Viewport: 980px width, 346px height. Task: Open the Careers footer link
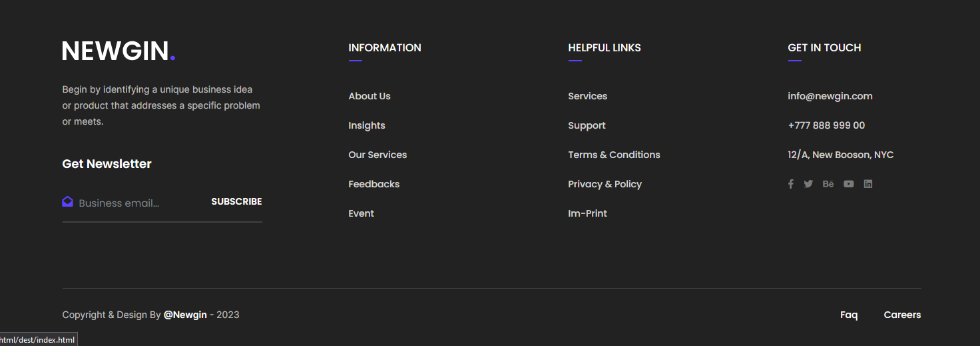click(x=902, y=315)
